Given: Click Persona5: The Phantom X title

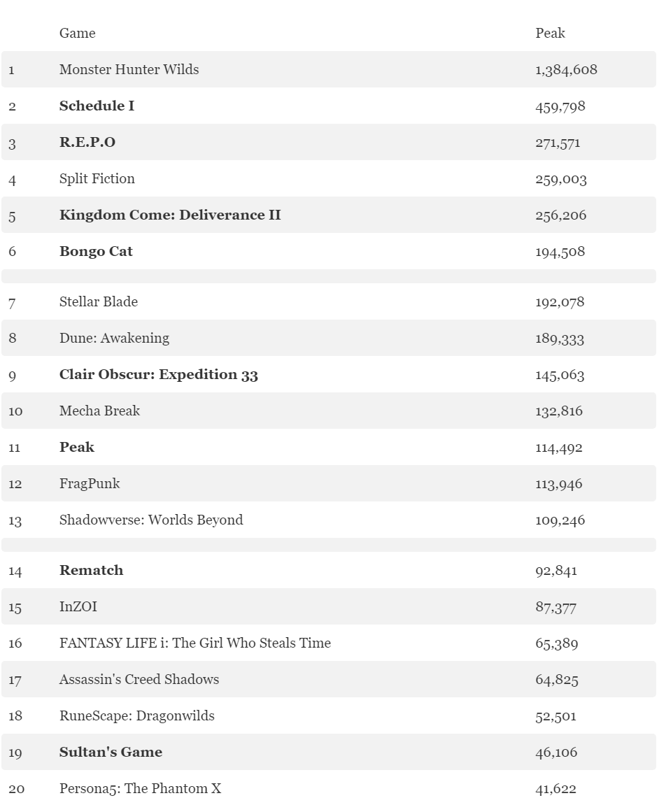Looking at the screenshot, I should [140, 788].
